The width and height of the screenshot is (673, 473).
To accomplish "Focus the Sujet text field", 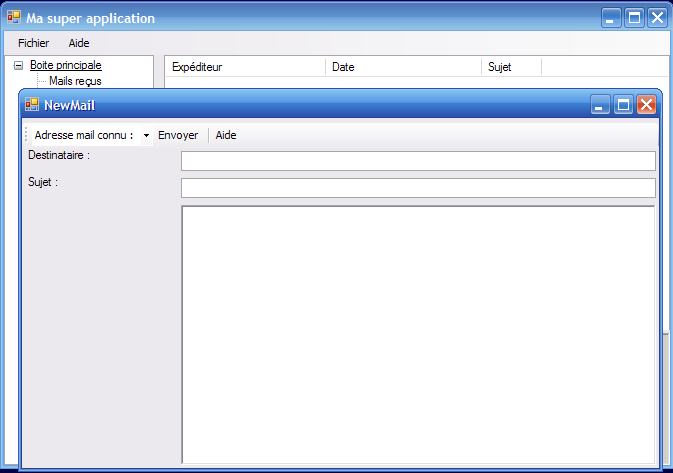I will tap(417, 188).
